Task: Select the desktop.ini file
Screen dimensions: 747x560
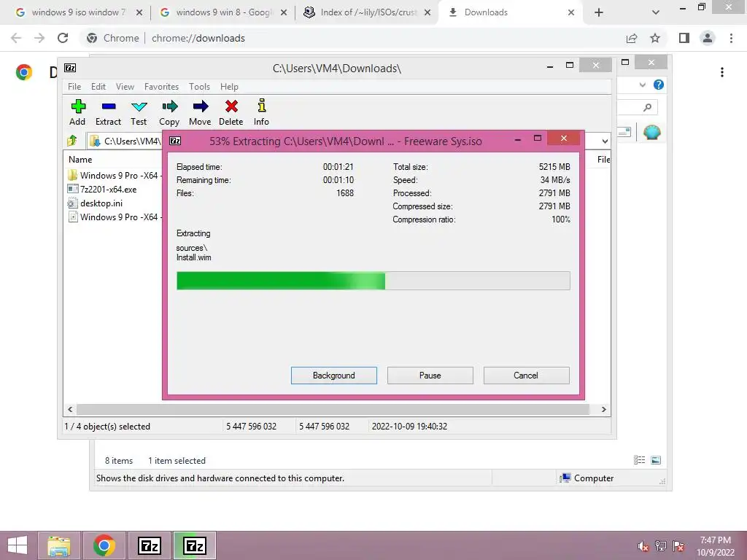Action: 96,203
